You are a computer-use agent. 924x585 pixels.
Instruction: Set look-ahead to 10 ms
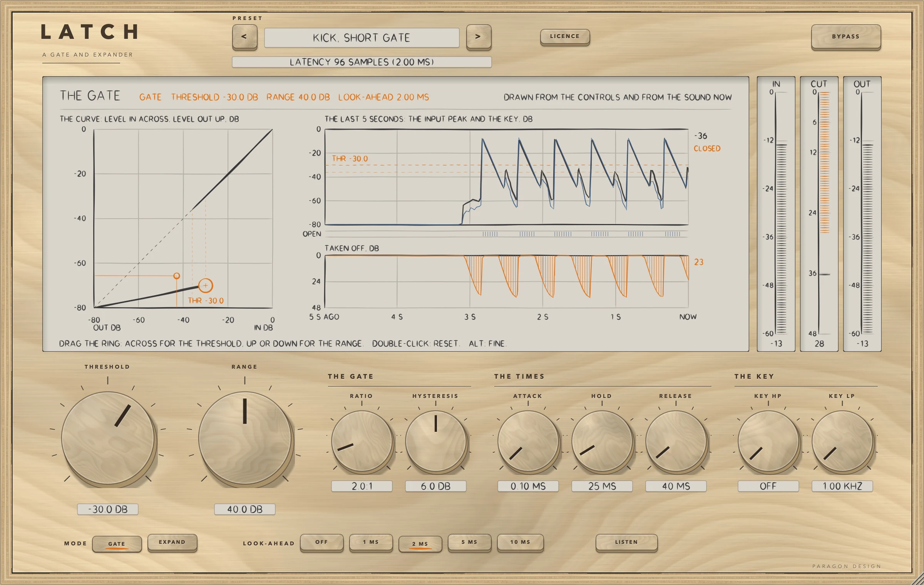click(520, 542)
